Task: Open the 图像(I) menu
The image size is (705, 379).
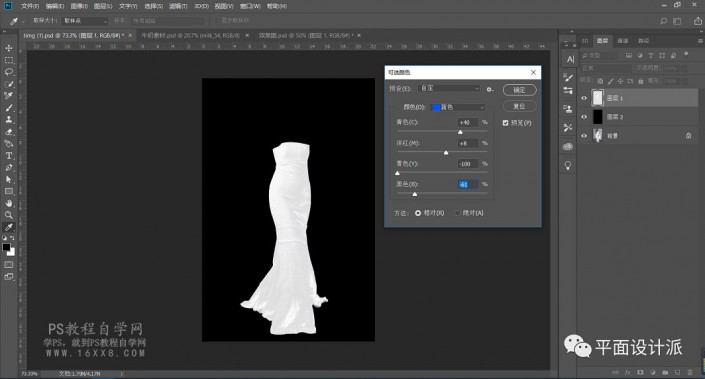Action: (x=79, y=6)
